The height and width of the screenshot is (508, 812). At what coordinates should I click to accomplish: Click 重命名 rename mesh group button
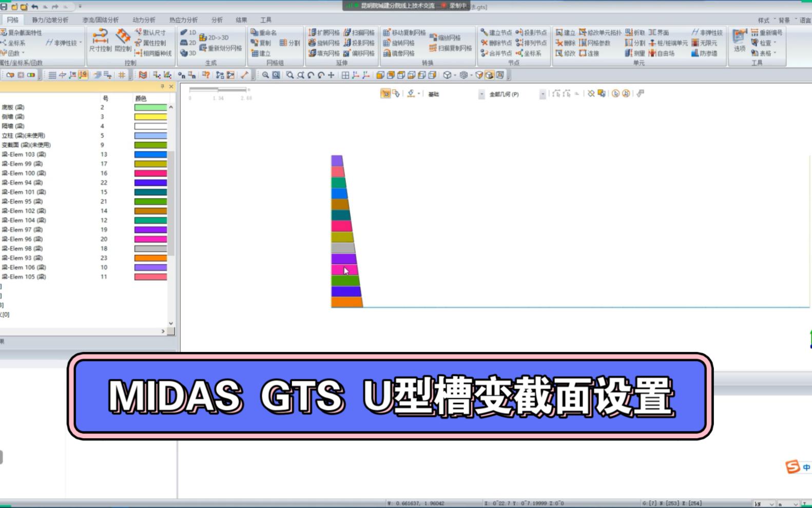point(263,32)
